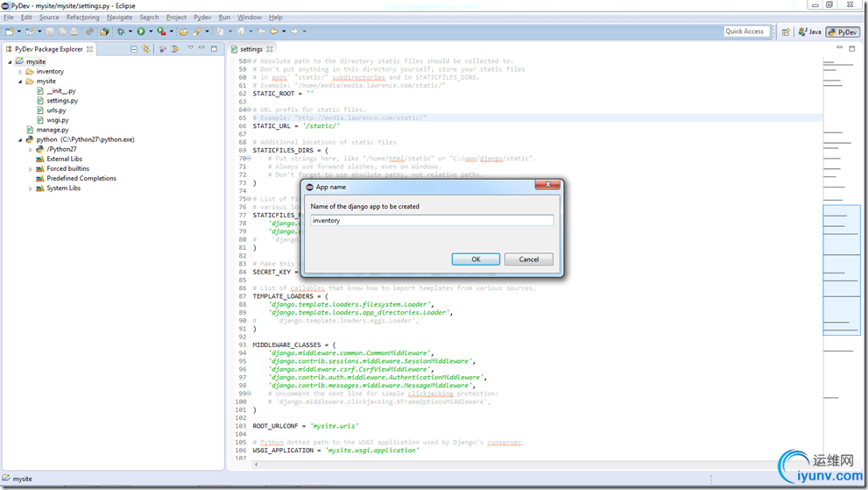Switch to the PyDev perspective

(843, 32)
